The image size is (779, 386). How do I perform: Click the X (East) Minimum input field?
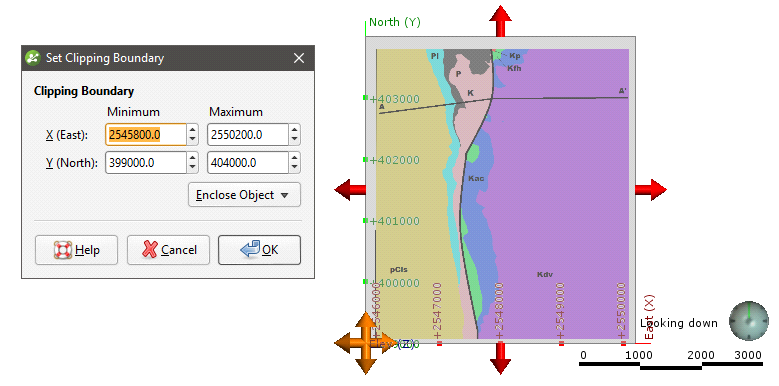coord(146,135)
